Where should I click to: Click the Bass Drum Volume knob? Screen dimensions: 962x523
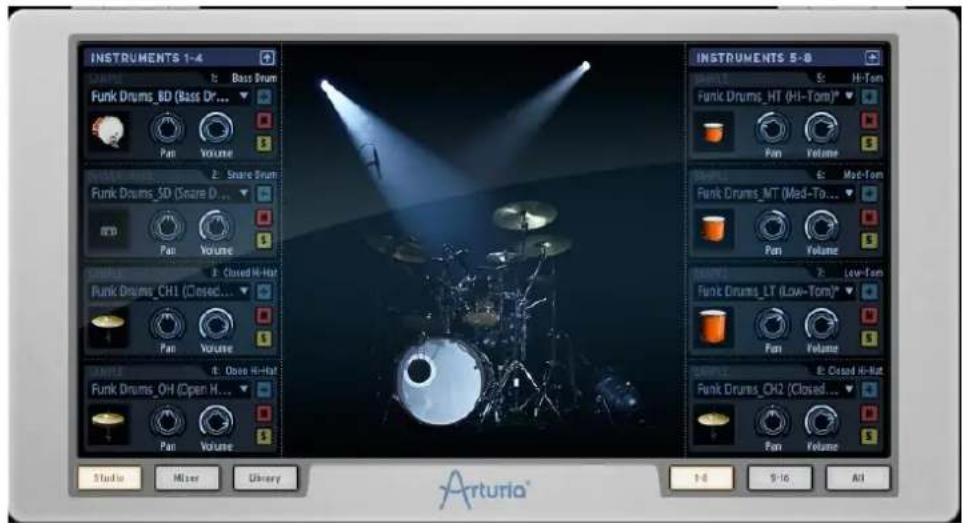(216, 128)
